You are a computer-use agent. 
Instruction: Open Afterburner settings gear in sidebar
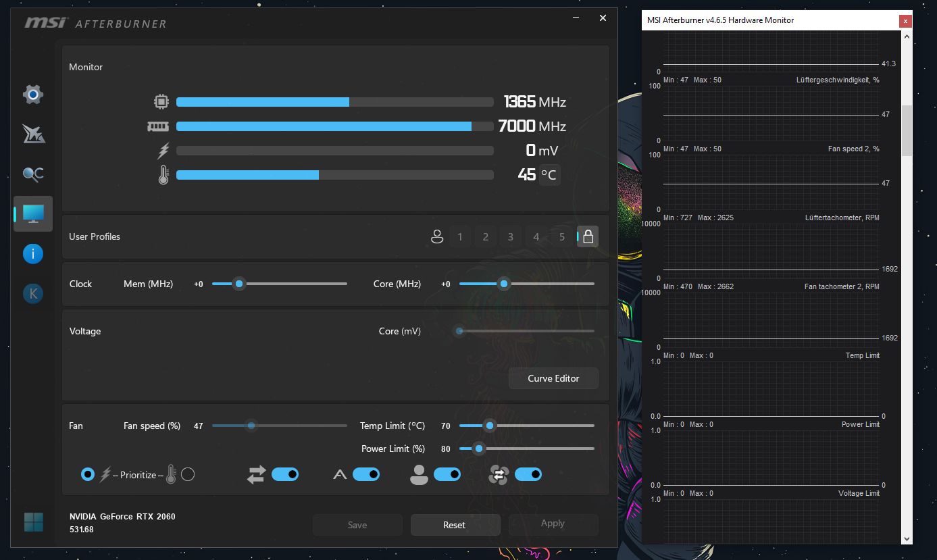pos(33,95)
